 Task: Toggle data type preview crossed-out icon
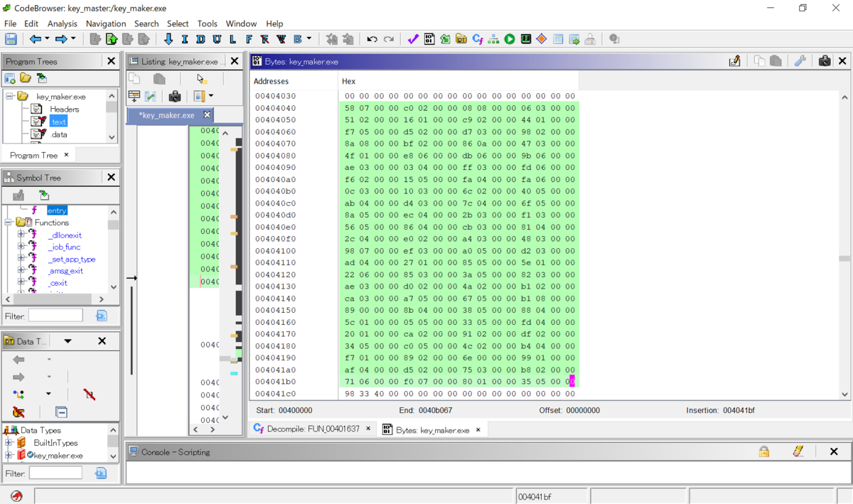[x=89, y=394]
